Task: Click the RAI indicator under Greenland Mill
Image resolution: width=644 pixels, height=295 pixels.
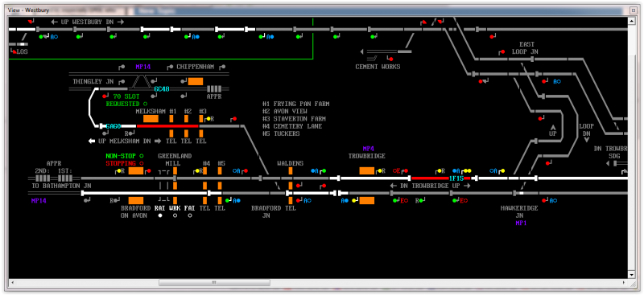Action: tap(160, 215)
